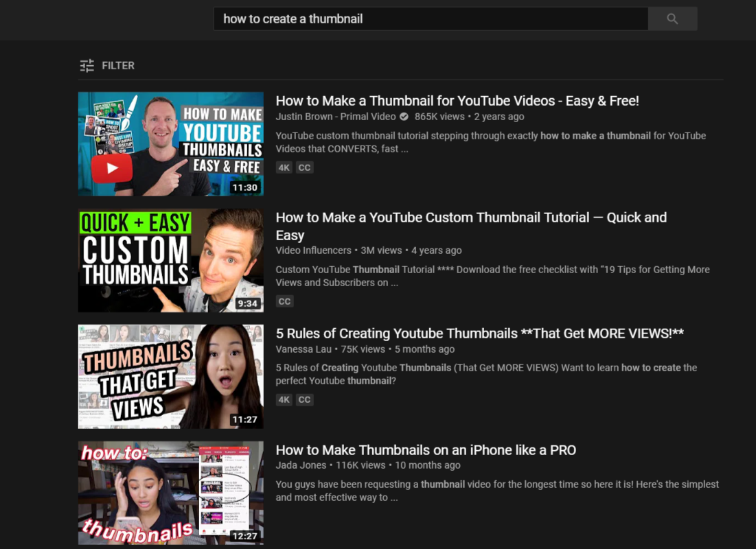
Task: Click the search box with 'how to create a thumbnail'
Action: coord(431,19)
